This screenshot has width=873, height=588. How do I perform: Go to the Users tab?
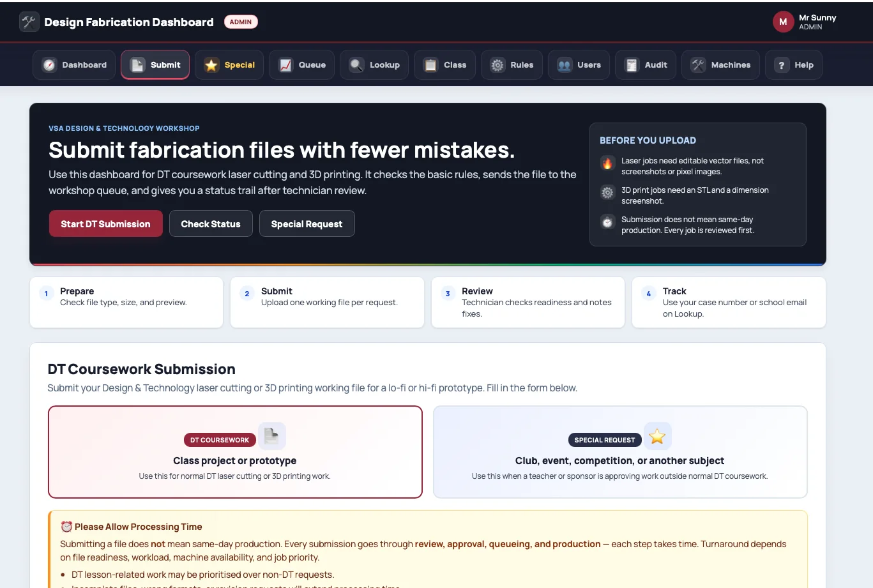(x=579, y=65)
